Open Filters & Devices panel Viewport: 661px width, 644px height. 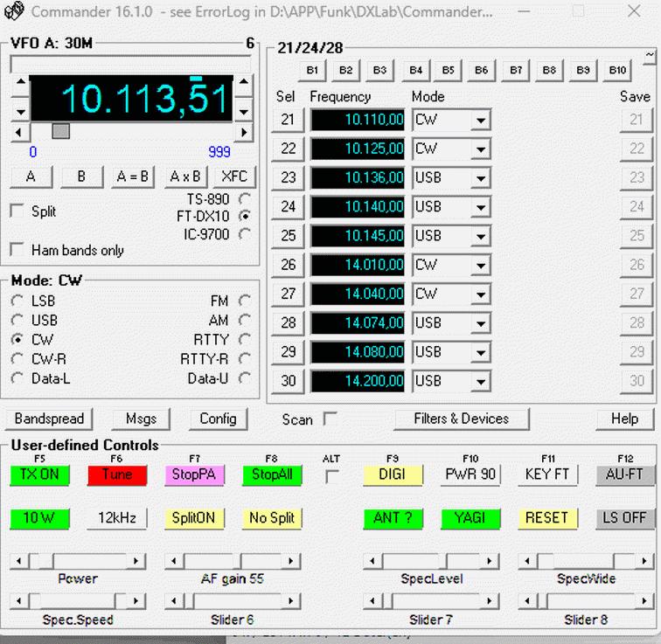461,419
